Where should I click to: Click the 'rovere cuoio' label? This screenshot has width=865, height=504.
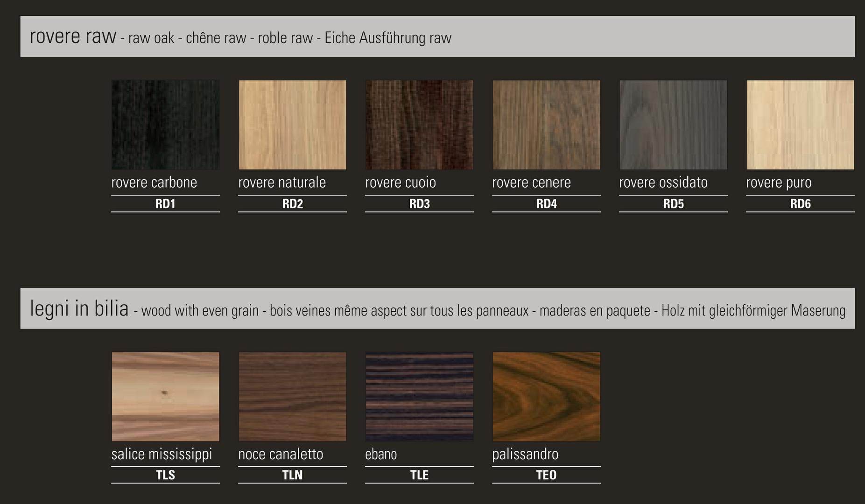pyautogui.click(x=401, y=182)
